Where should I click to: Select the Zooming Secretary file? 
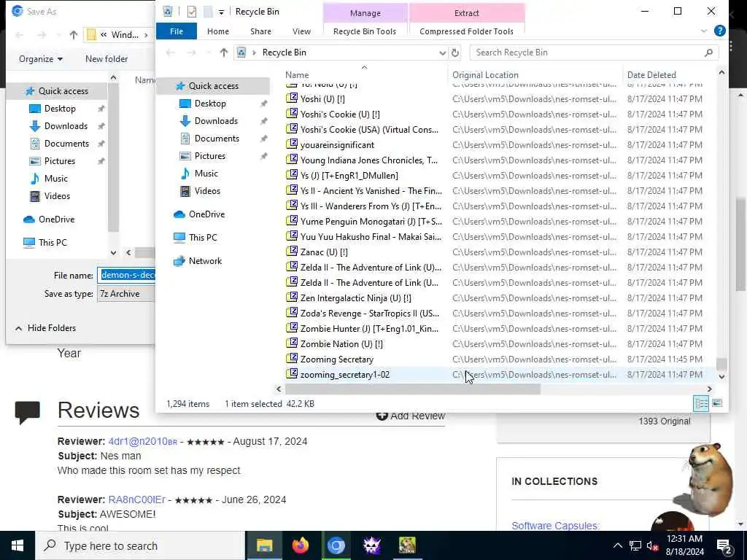coord(336,359)
